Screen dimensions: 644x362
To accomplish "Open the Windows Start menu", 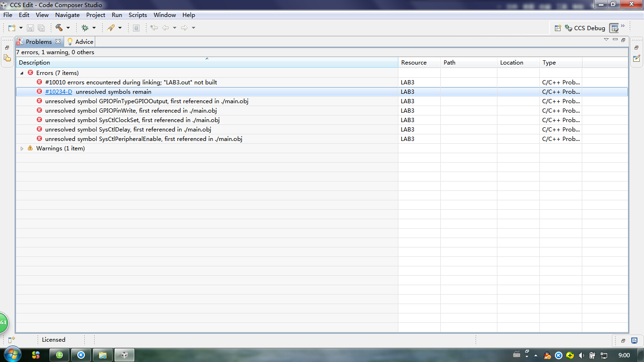I will tap(12, 354).
